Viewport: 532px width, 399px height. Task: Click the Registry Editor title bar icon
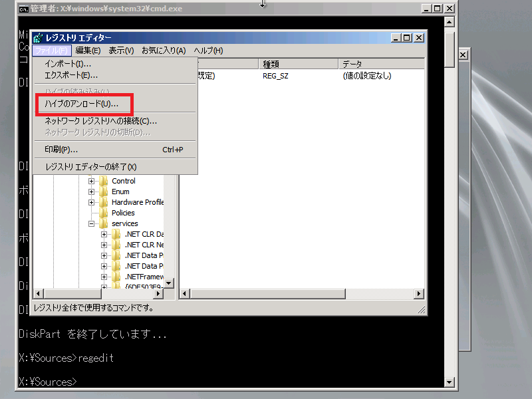[38, 38]
